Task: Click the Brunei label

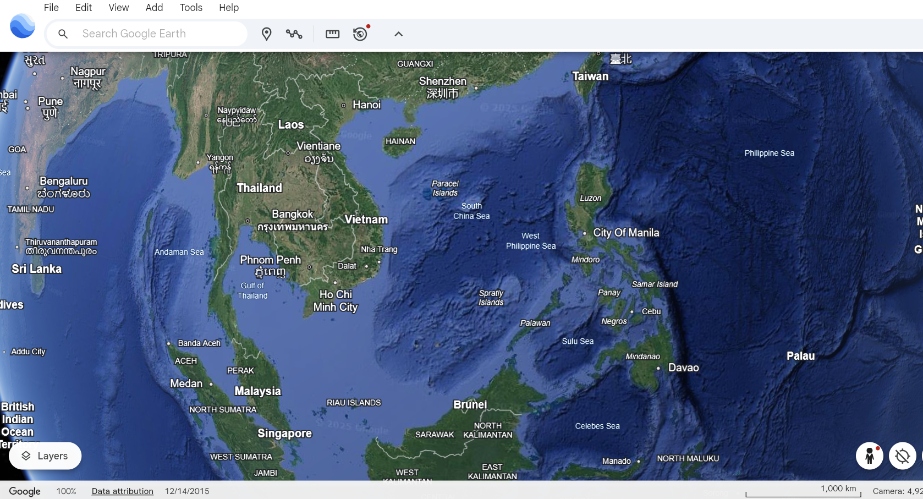Action: click(x=470, y=404)
